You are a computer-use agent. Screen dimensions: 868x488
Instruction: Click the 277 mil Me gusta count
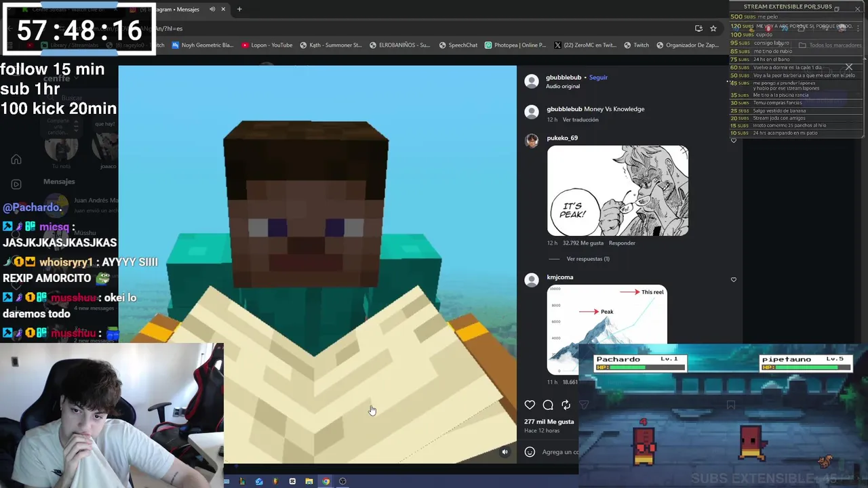[549, 422]
